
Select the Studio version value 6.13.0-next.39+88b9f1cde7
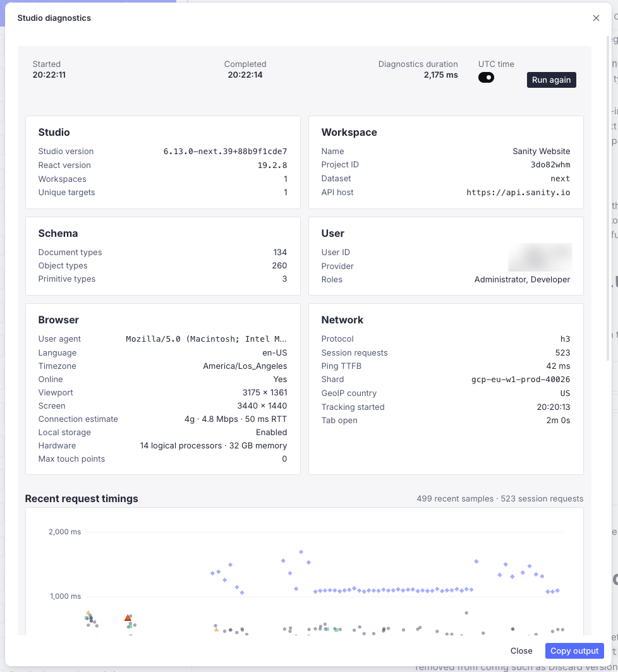point(225,152)
